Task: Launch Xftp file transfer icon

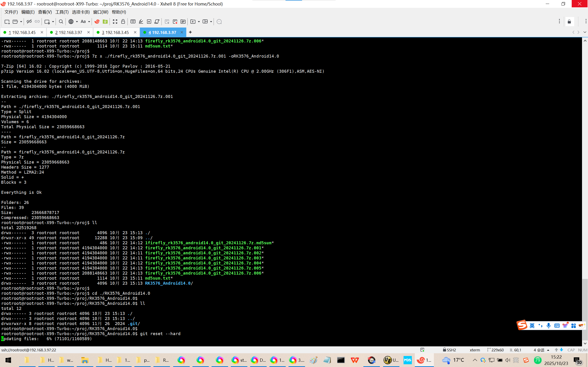Action: pyautogui.click(x=105, y=22)
